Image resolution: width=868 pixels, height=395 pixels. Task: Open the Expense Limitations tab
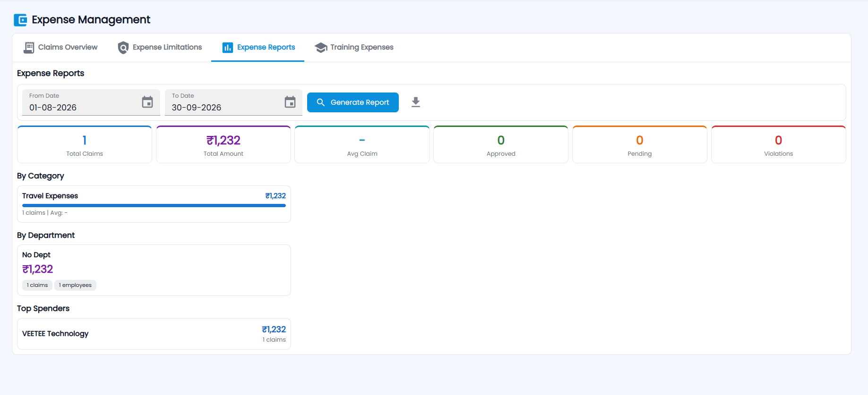[x=160, y=47]
